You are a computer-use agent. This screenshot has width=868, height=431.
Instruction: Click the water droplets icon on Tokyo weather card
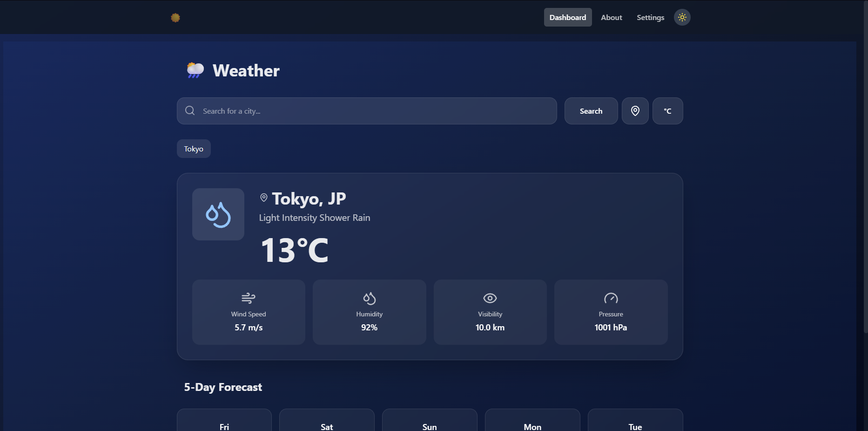[218, 214]
